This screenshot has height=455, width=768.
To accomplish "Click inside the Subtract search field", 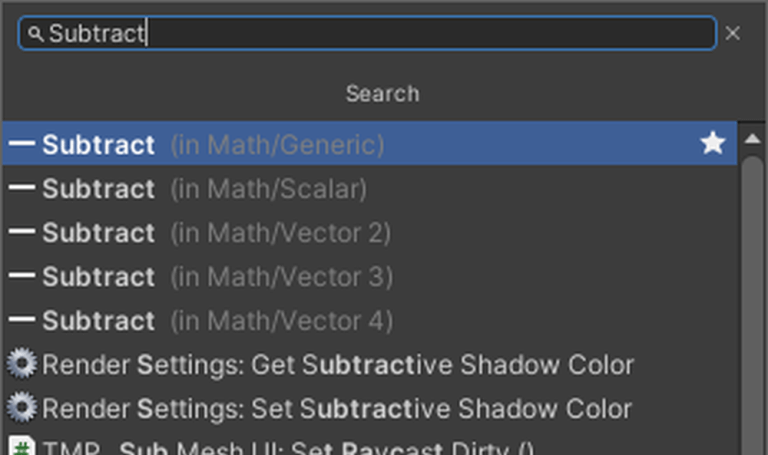I will coord(400,33).
